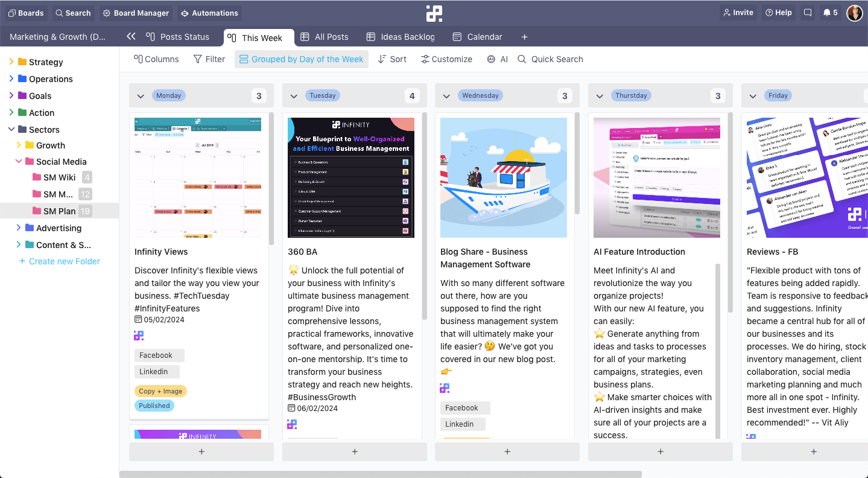Image resolution: width=868 pixels, height=478 pixels.
Task: Add a new view tab with plus icon
Action: coord(524,37)
